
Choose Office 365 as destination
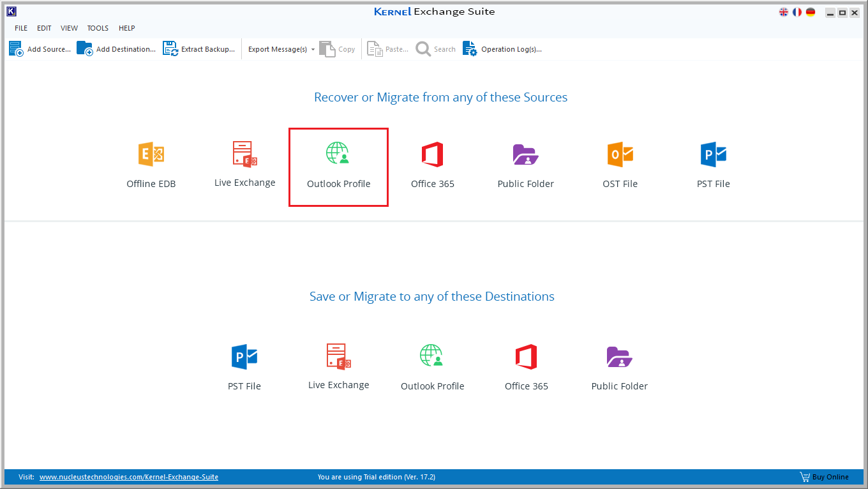click(526, 368)
